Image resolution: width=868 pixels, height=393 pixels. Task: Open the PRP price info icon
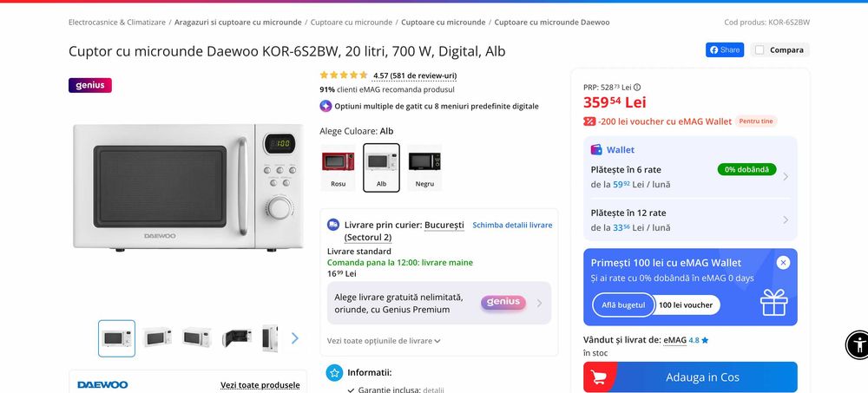[x=637, y=87]
